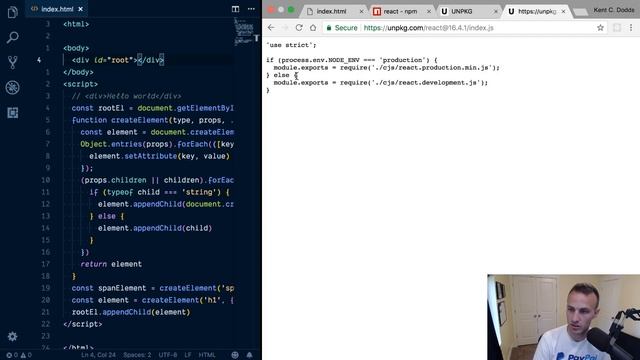
Task: Open the editor More Actions ellipsis
Action: (251, 9)
